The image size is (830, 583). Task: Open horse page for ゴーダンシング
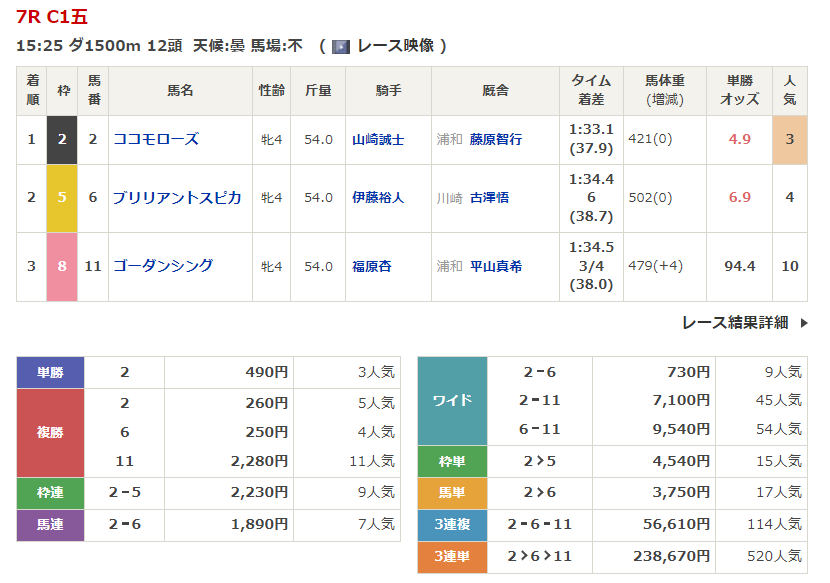(x=163, y=266)
